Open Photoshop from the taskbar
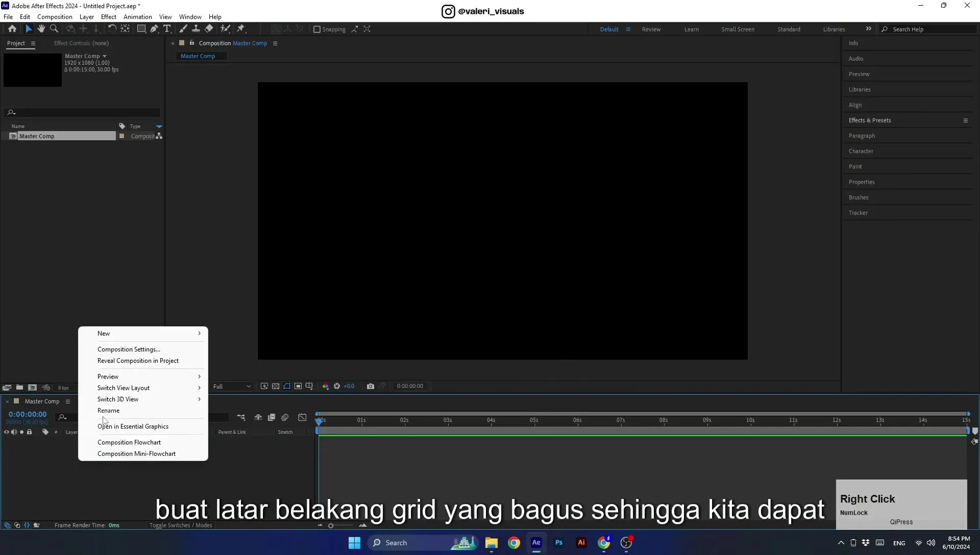This screenshot has height=555, width=980. click(559, 543)
